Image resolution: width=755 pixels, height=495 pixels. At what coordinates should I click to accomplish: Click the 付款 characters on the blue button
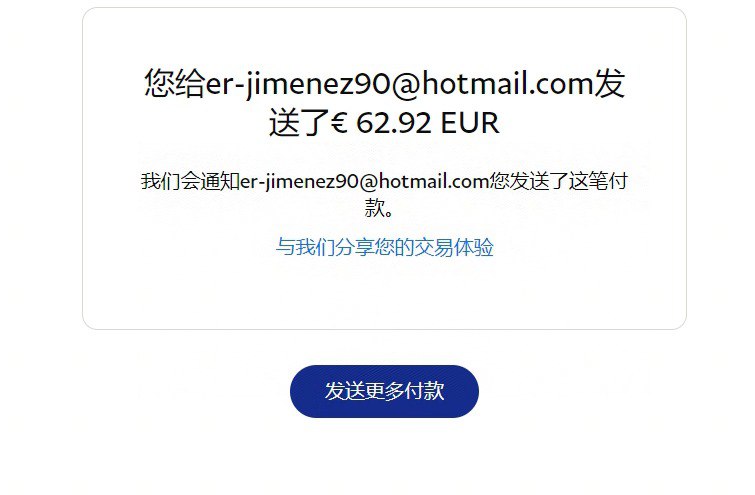[x=424, y=391]
